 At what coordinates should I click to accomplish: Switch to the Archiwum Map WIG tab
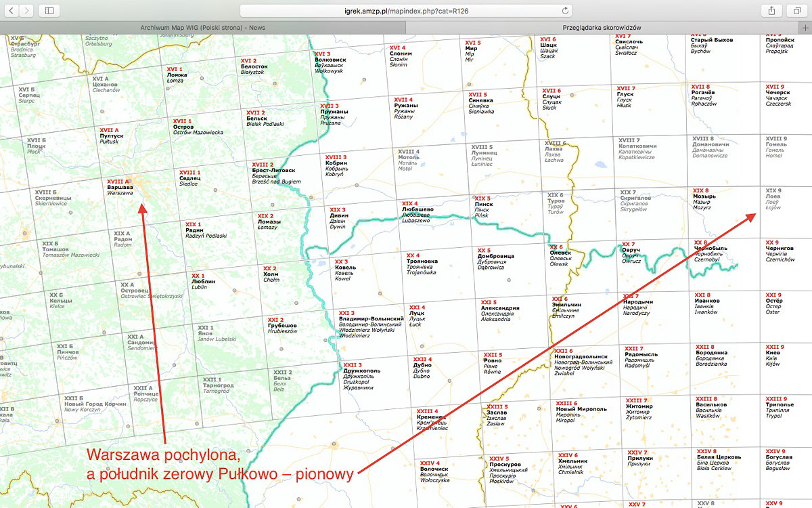pyautogui.click(x=202, y=27)
